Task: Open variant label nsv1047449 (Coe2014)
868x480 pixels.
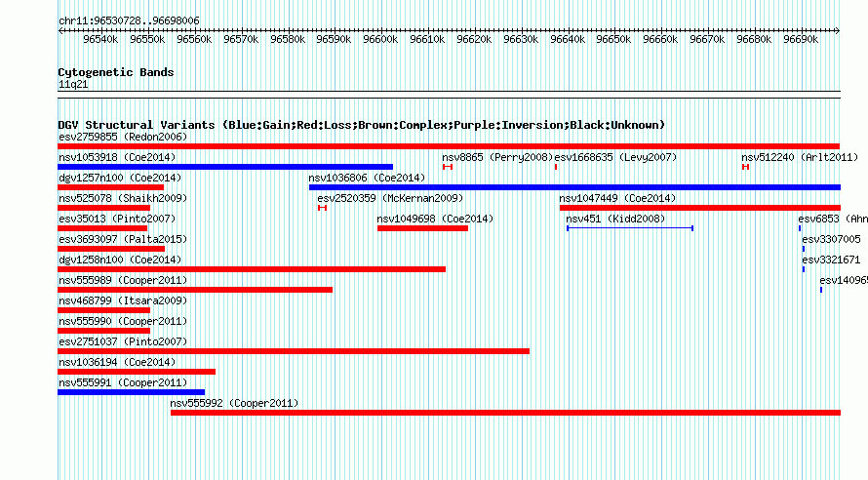Action: [x=617, y=198]
